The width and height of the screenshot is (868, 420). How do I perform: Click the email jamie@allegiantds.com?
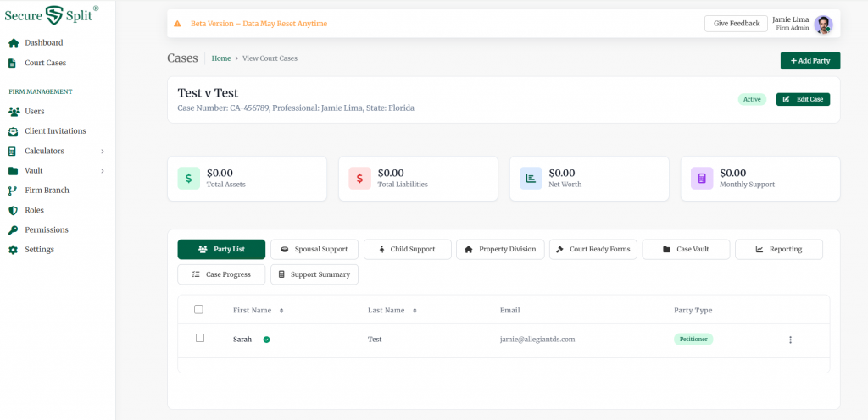[537, 340]
